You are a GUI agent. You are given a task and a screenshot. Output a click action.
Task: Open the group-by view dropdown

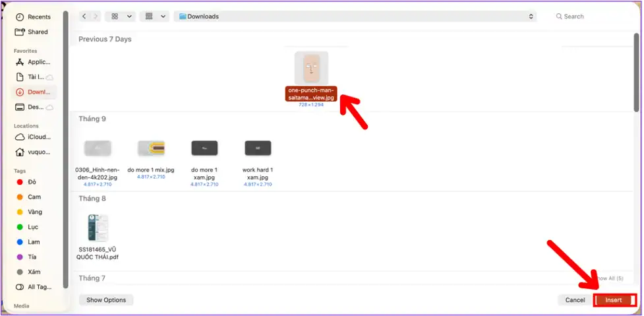pos(156,16)
